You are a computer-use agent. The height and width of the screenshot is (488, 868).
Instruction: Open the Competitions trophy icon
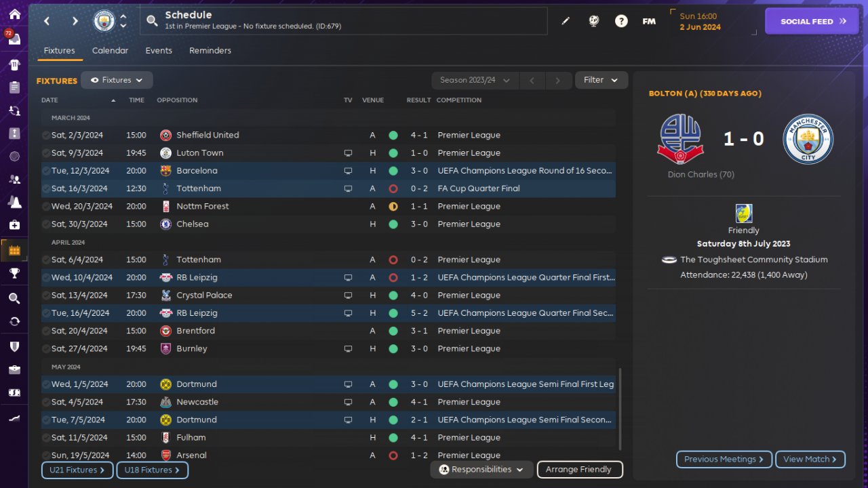click(14, 273)
